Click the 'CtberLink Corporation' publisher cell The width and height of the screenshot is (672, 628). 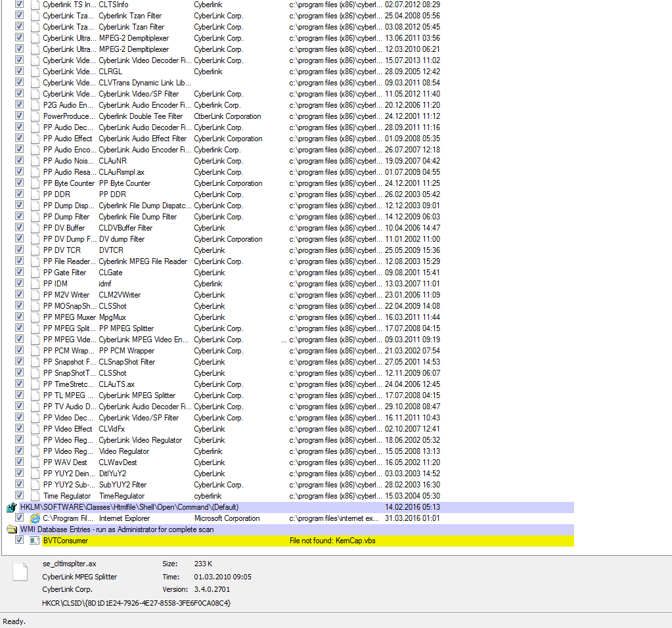click(x=227, y=116)
